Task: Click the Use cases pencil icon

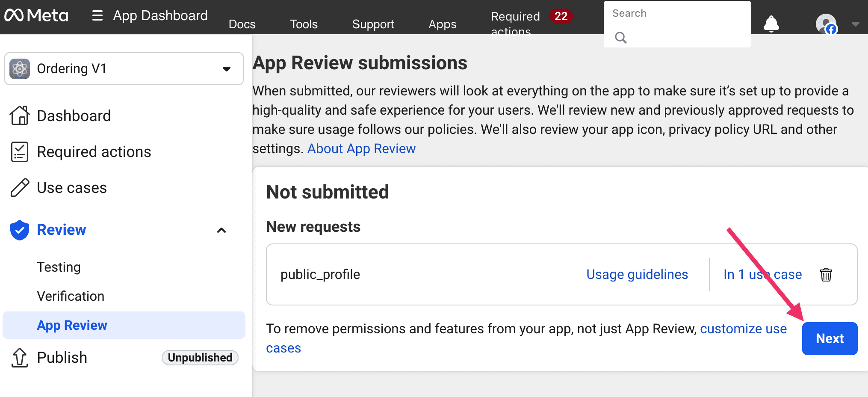Action: tap(20, 188)
